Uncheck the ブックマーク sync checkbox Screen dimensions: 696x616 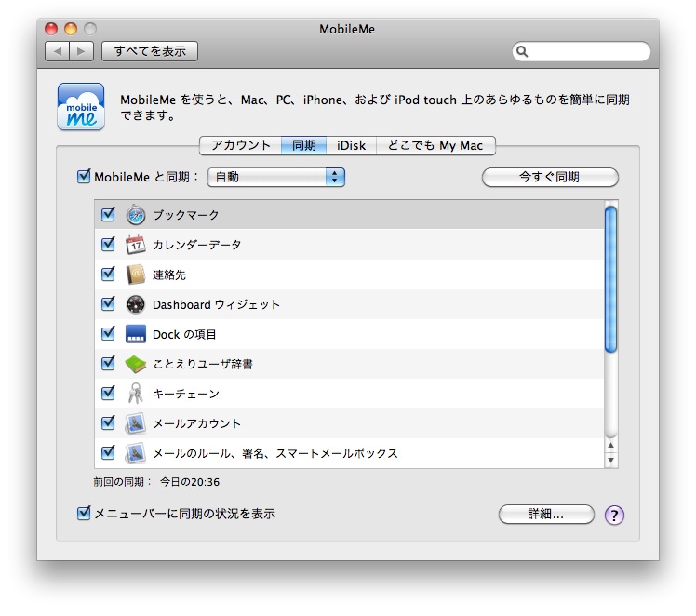coord(108,215)
